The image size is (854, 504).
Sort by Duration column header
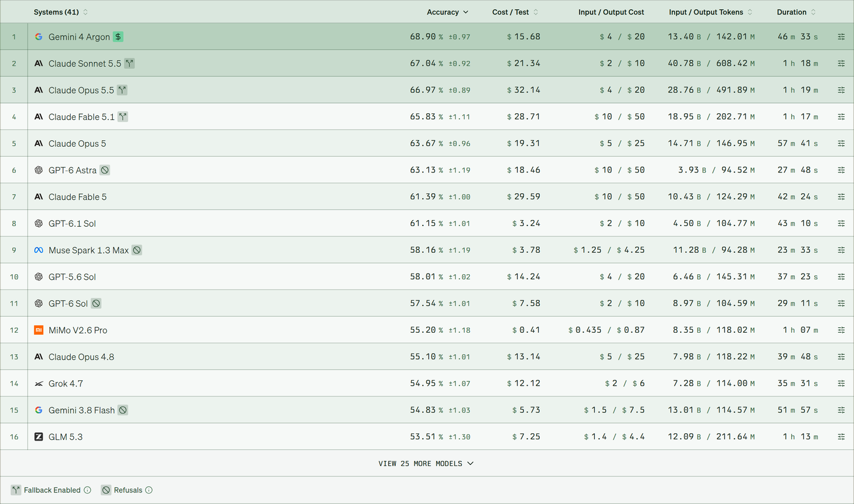[797, 12]
